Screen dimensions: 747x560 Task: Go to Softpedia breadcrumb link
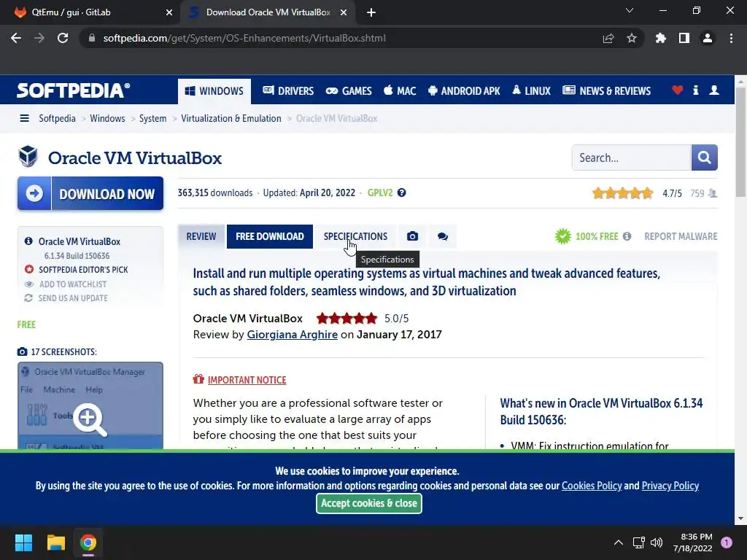(x=57, y=118)
